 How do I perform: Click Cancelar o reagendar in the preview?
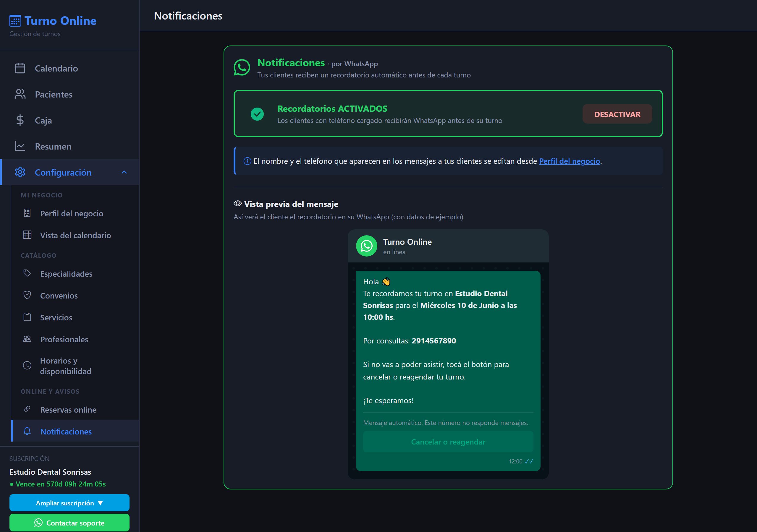[448, 442]
